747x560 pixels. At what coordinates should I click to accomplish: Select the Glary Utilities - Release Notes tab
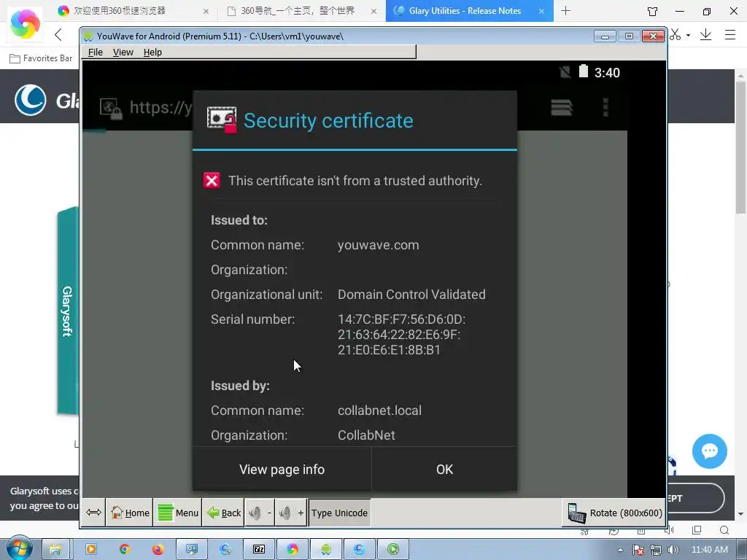(465, 11)
